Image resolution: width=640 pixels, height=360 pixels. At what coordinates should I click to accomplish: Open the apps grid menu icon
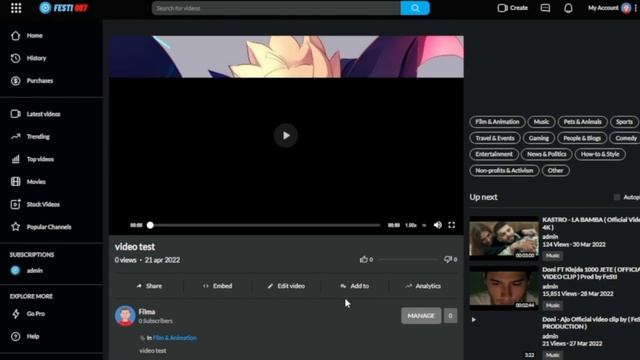[x=16, y=8]
